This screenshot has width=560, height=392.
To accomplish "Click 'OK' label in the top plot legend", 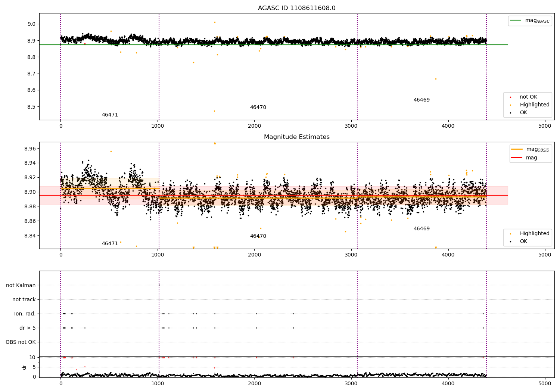I will (x=523, y=113).
